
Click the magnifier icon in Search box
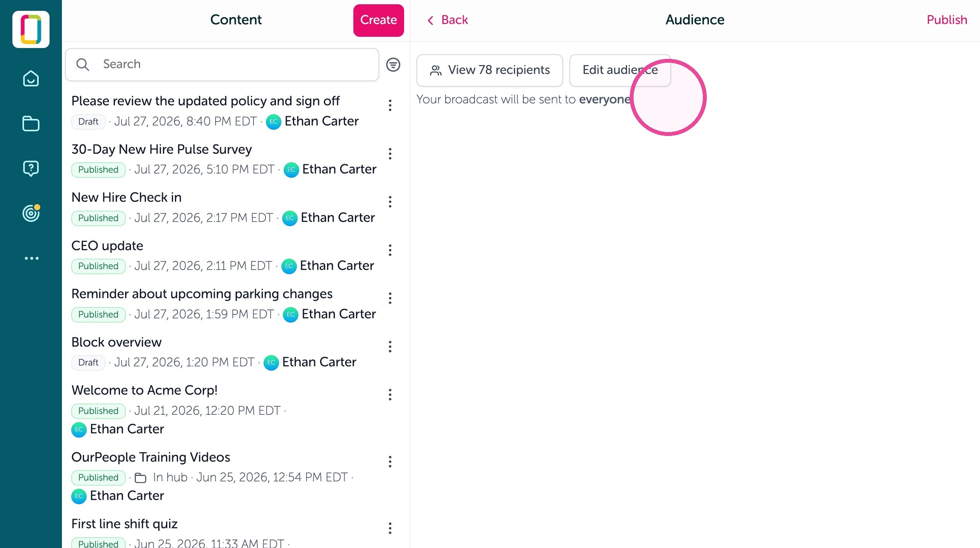(x=83, y=64)
